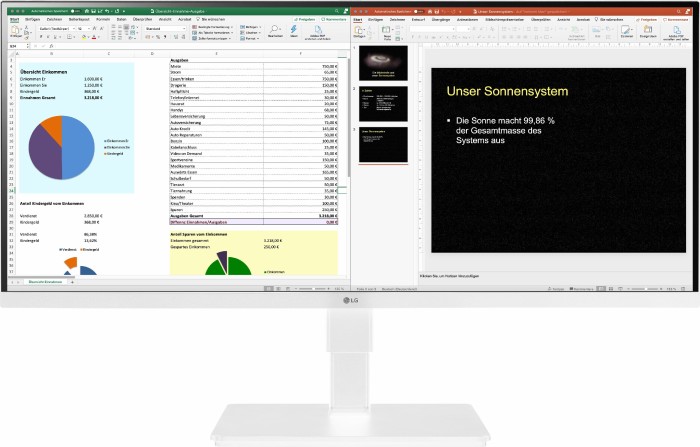Select the Übersicht Einnahmen sheet tab
The height and width of the screenshot is (447, 700).
click(x=47, y=283)
